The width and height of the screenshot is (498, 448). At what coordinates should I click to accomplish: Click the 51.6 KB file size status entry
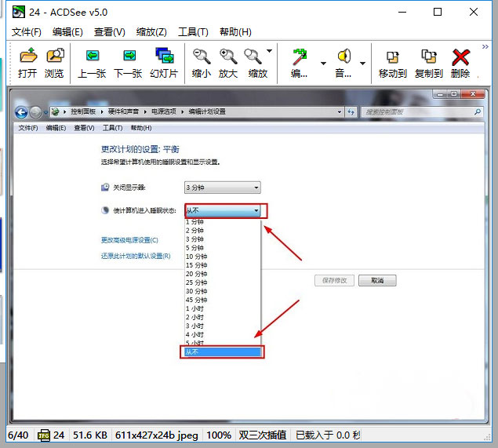point(90,435)
